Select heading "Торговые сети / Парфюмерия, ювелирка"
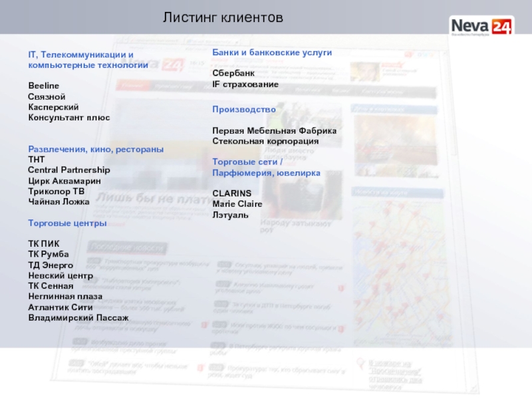This screenshot has height=399, width=532. click(x=267, y=168)
